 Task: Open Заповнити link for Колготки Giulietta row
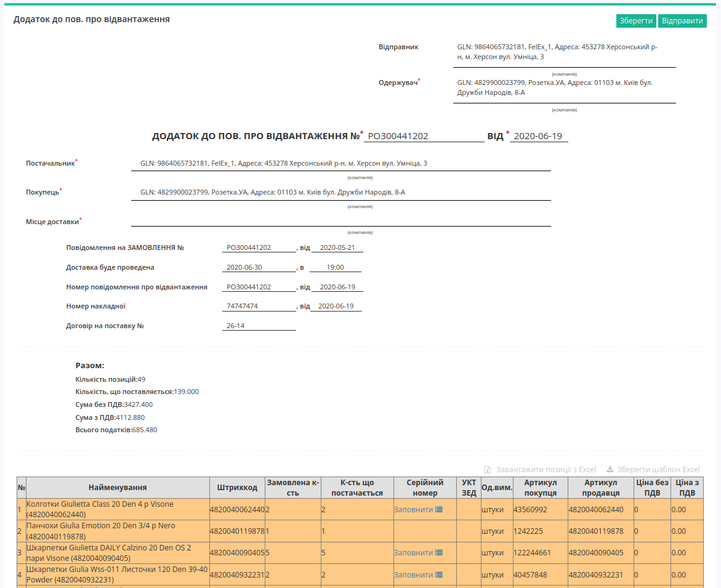coord(413,509)
